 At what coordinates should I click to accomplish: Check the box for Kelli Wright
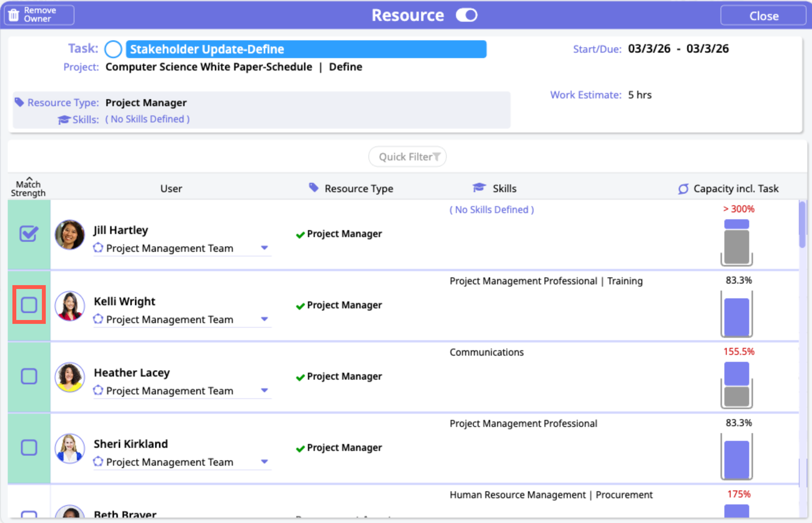[29, 305]
